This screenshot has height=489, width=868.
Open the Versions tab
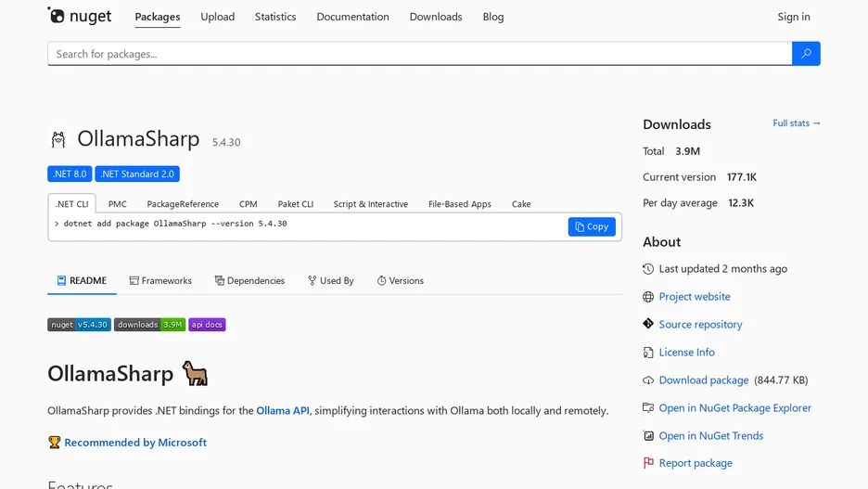point(401,281)
